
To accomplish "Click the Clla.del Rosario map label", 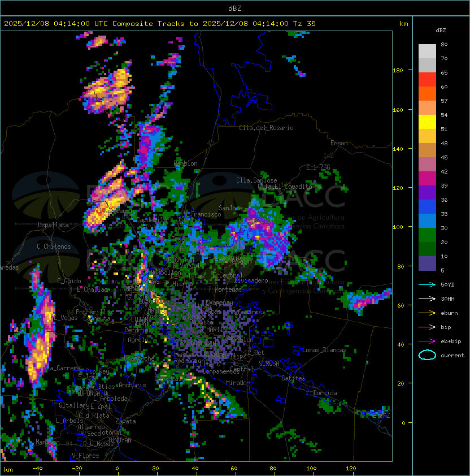I will (266, 128).
